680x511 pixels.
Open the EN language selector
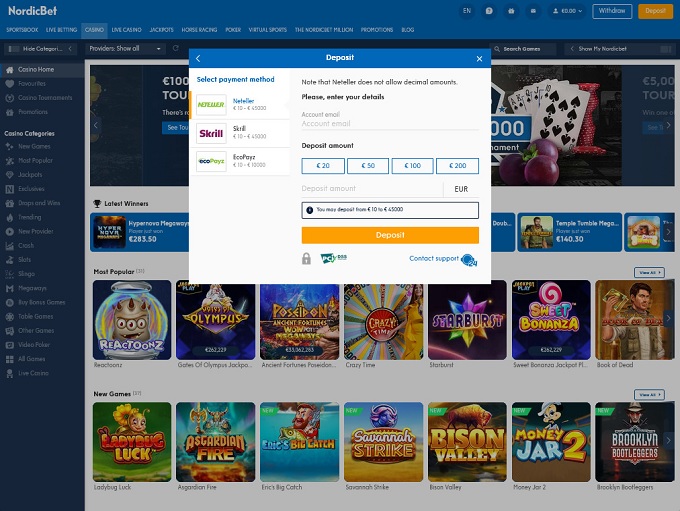coord(467,12)
